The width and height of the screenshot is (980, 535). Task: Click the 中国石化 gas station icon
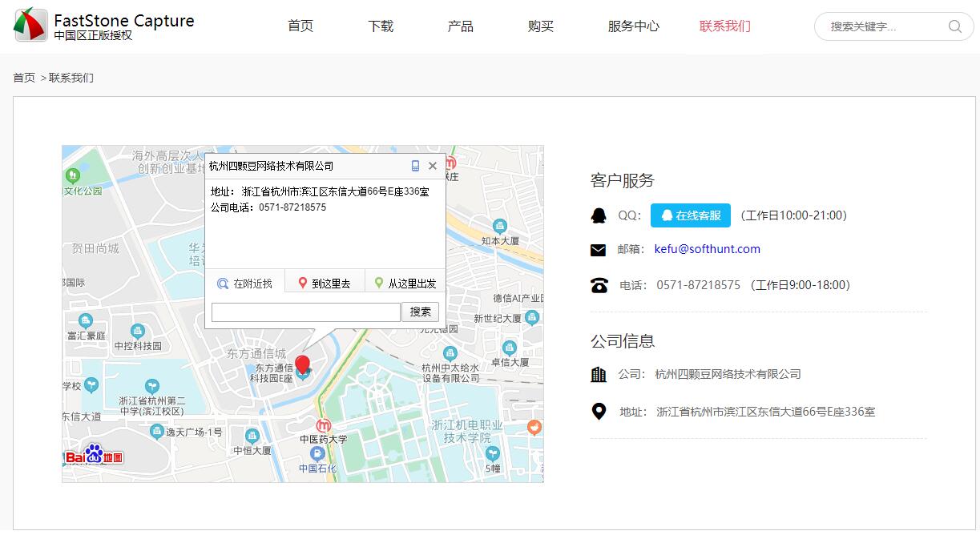317,453
